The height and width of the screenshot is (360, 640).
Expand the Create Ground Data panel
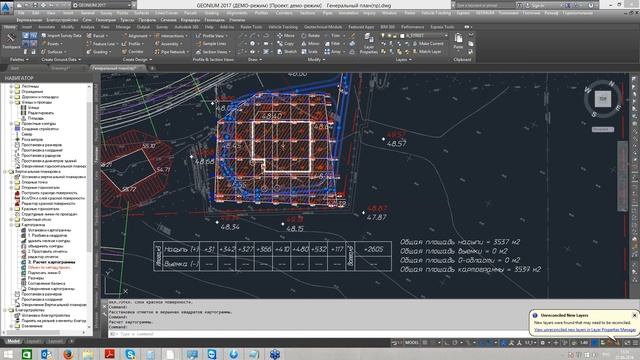point(61,60)
